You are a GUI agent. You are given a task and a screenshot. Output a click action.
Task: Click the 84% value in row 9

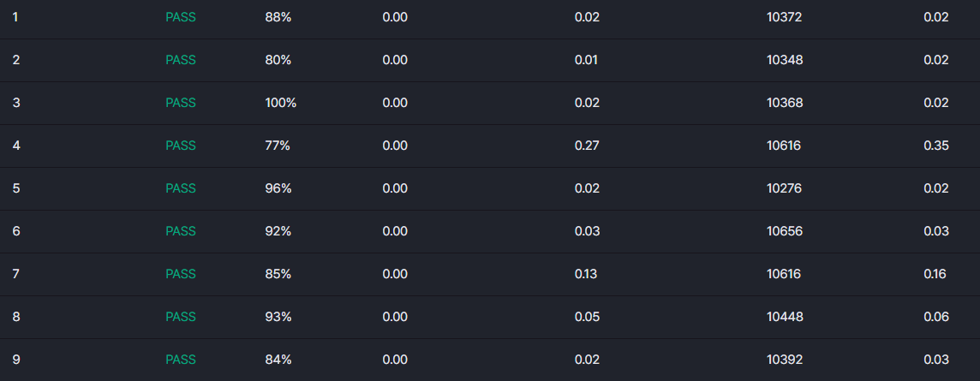pos(278,360)
